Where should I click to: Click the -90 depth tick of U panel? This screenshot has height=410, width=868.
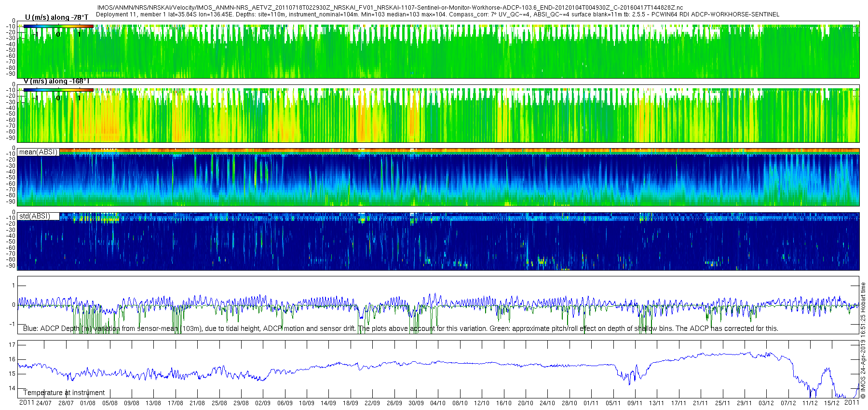[11, 74]
